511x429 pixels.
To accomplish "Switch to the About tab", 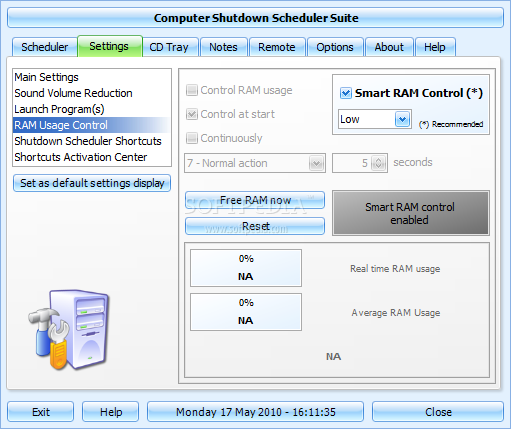I will 389,47.
